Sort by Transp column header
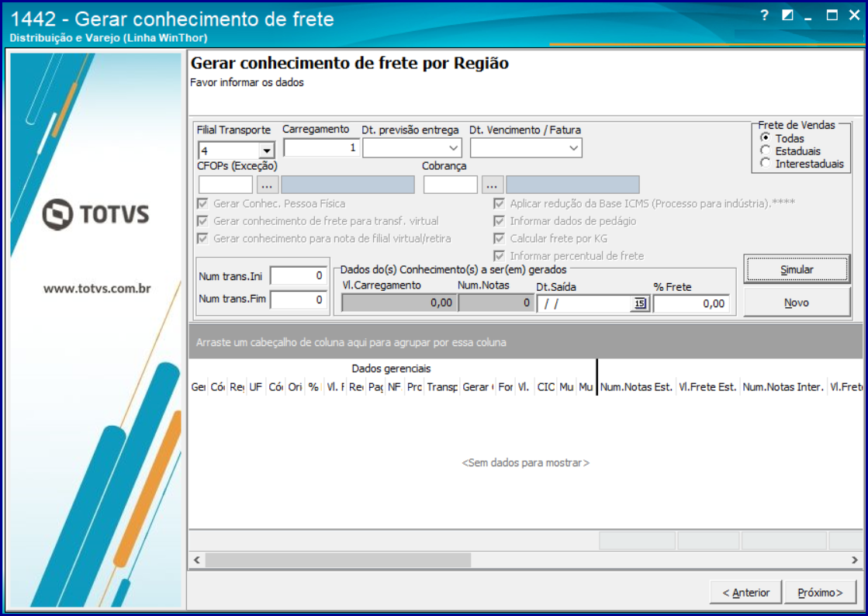 click(441, 387)
